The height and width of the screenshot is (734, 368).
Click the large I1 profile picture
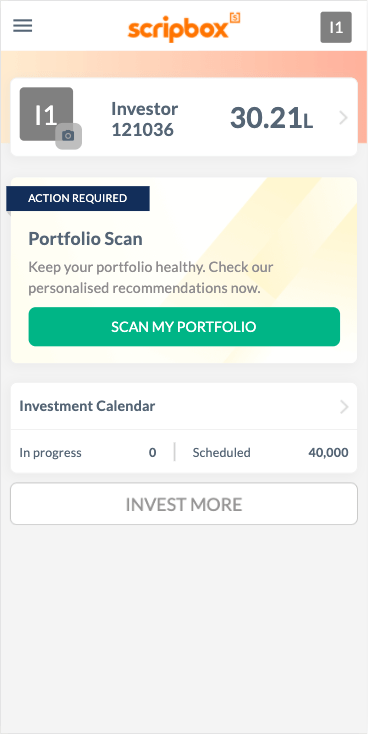tap(46, 114)
